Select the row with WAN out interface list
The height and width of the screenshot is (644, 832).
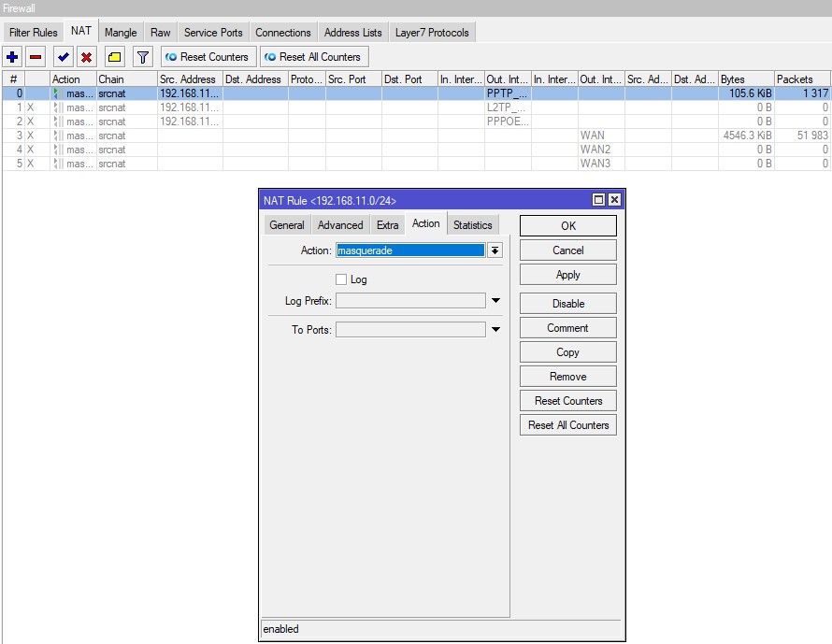[x=416, y=136]
